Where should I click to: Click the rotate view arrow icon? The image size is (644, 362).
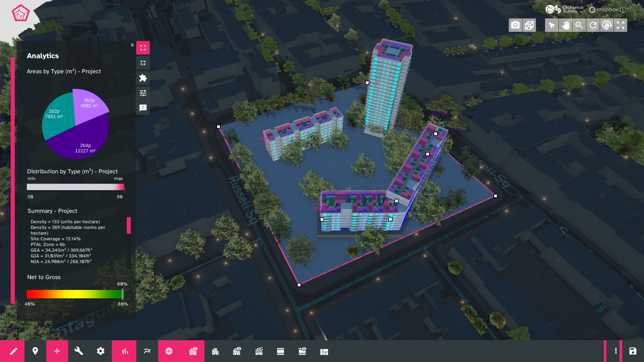pyautogui.click(x=593, y=25)
